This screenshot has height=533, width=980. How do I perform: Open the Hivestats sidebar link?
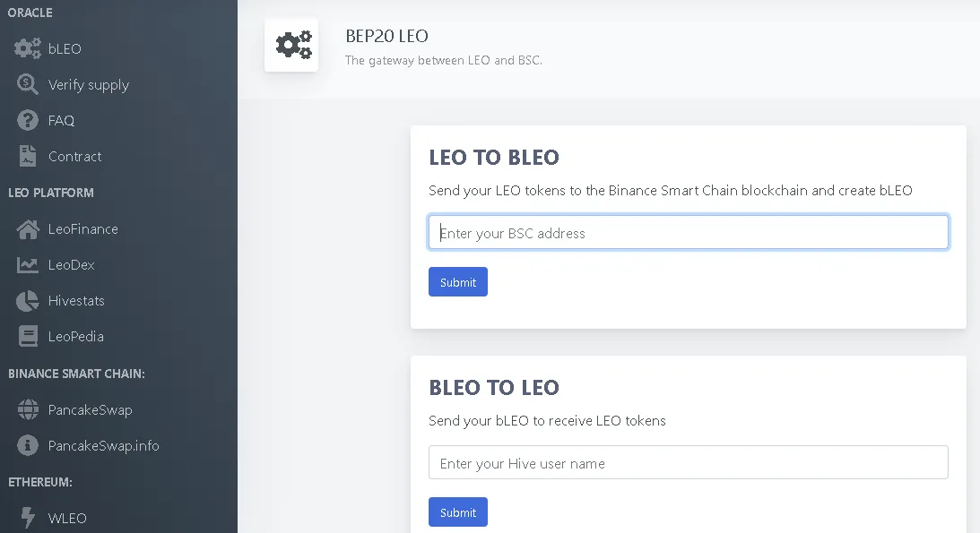76,301
